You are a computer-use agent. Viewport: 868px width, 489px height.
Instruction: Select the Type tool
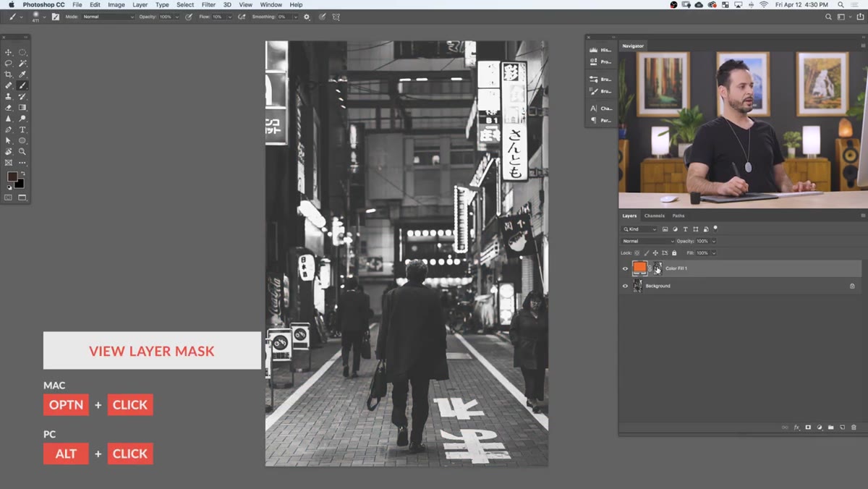(22, 129)
